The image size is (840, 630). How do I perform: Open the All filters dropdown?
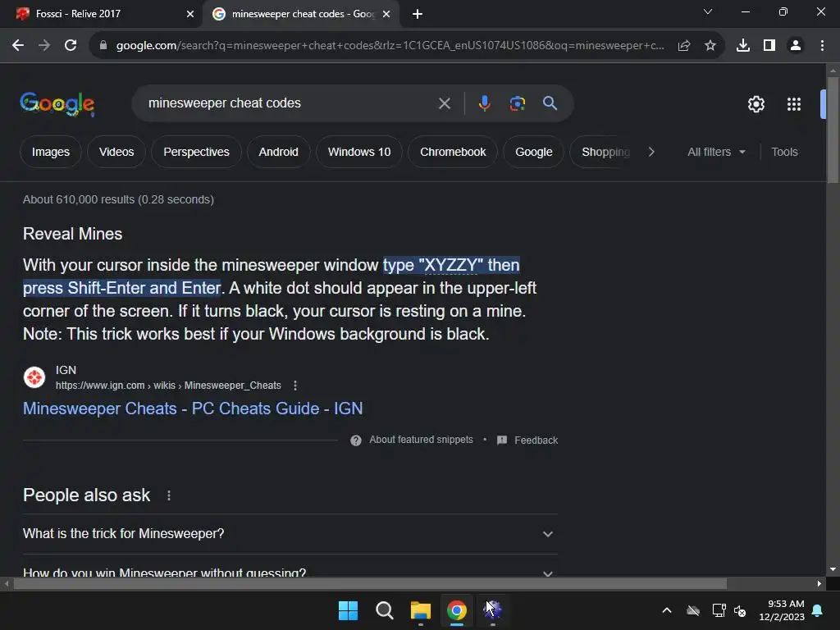(716, 152)
